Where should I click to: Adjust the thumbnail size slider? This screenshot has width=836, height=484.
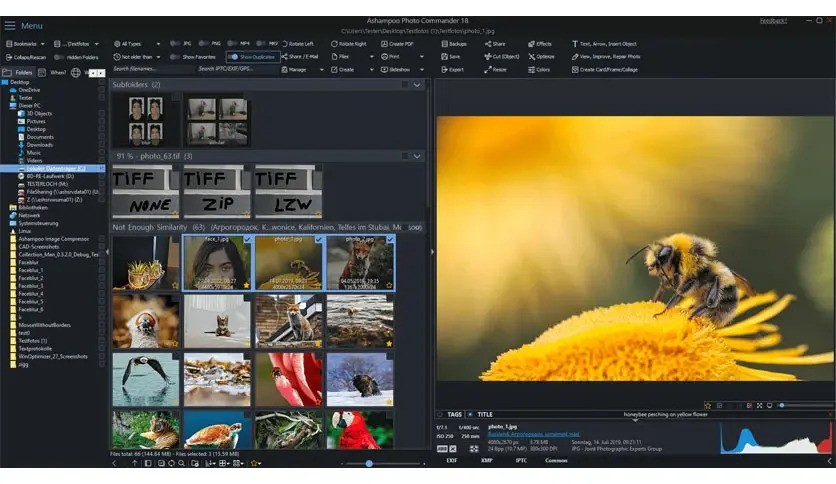369,464
